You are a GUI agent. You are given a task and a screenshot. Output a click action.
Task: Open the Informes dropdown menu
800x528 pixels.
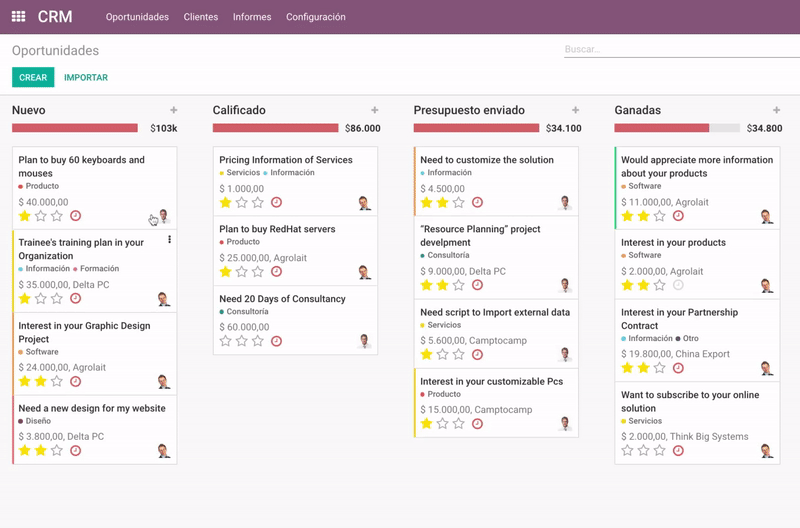click(251, 17)
